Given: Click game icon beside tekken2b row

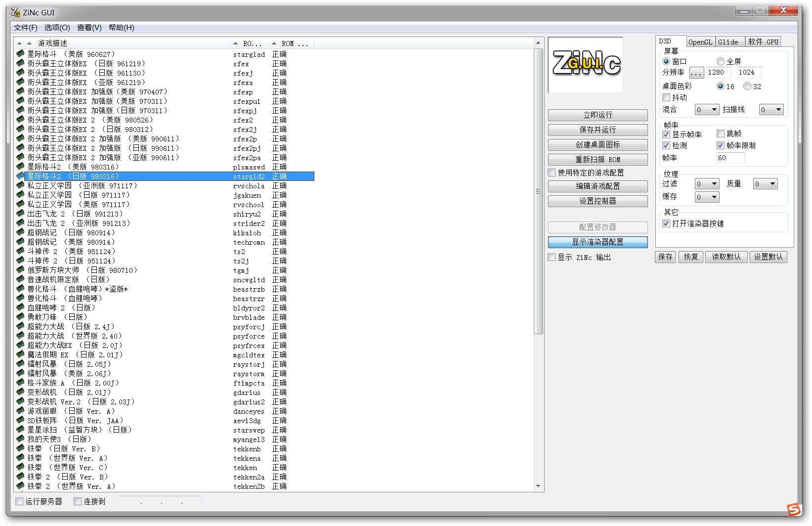Looking at the screenshot, I should click(x=20, y=486).
